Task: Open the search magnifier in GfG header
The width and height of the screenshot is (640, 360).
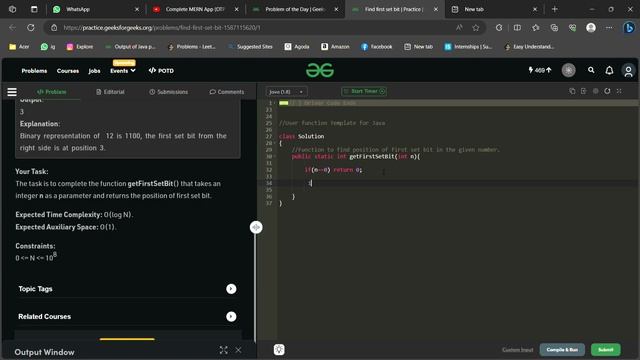Action: [591, 70]
